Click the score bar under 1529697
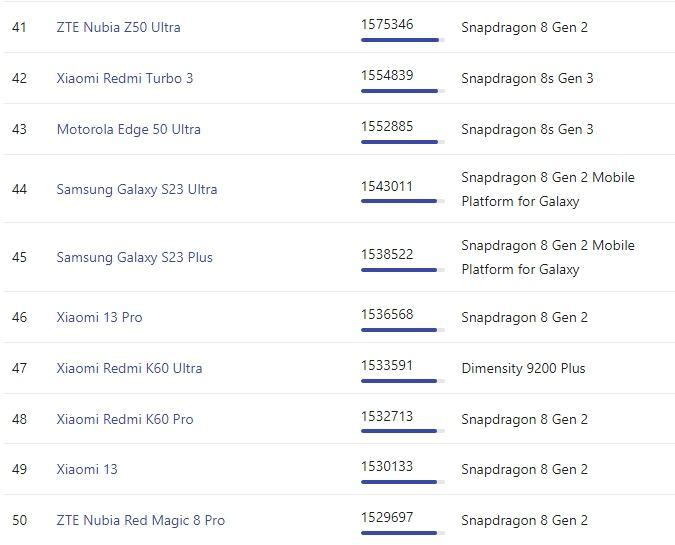Screen dimensions: 675x545 [403, 533]
